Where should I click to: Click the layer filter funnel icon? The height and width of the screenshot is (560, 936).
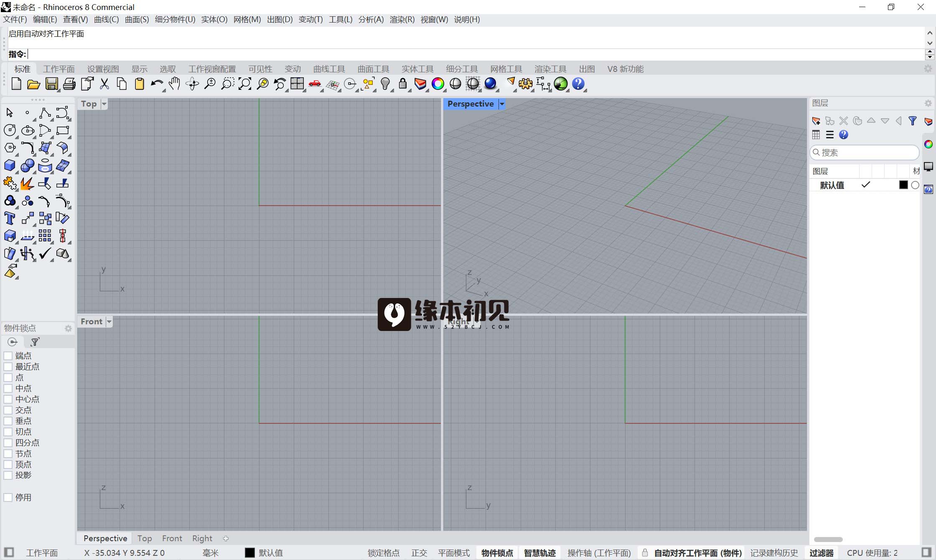pyautogui.click(x=913, y=121)
